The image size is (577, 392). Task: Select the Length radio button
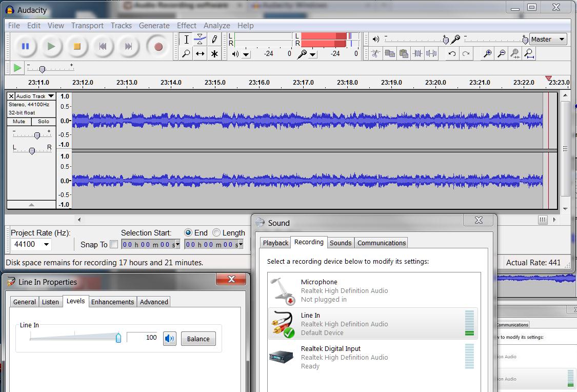pyautogui.click(x=216, y=232)
